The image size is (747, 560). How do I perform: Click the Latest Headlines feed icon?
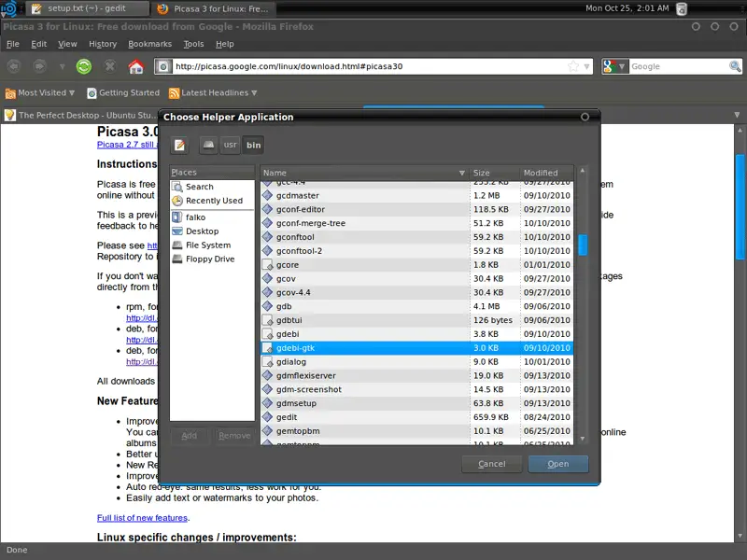tap(174, 93)
